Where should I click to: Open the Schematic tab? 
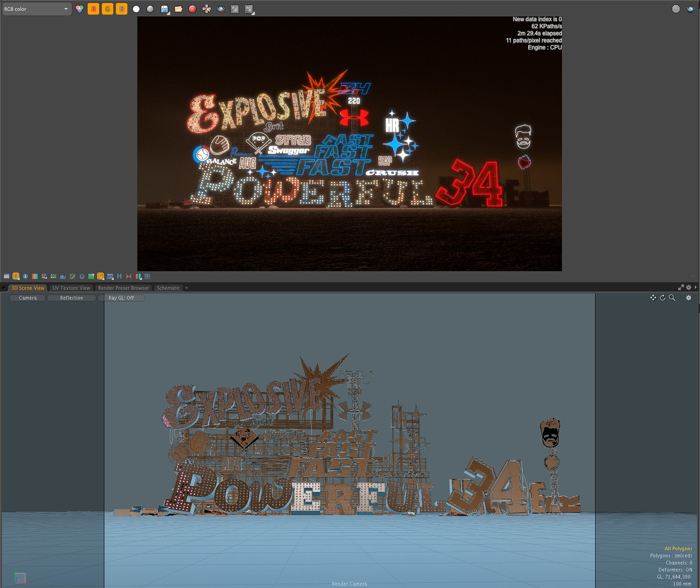point(168,288)
